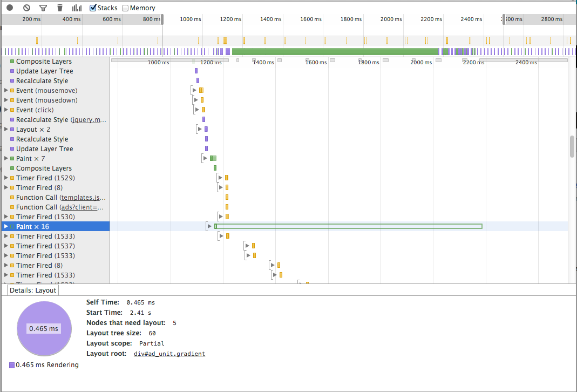Expand the Paint × 7 record
This screenshot has height=392, width=577.
point(6,159)
